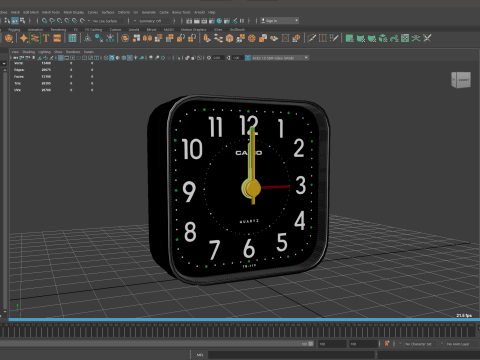This screenshot has width=480, height=360.
Task: Open the Sign in dropdown
Action: [280, 21]
